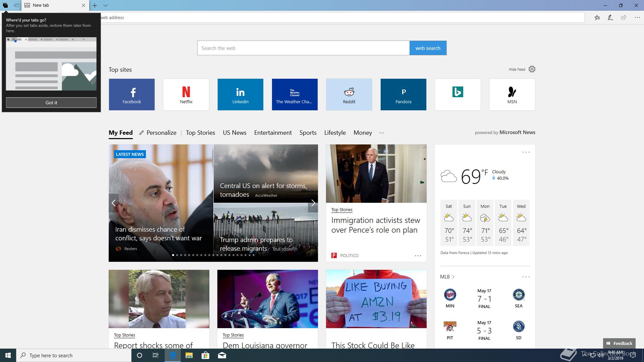This screenshot has height=362, width=644.
Task: Click the Top Stories label on Pence card
Action: click(x=342, y=210)
